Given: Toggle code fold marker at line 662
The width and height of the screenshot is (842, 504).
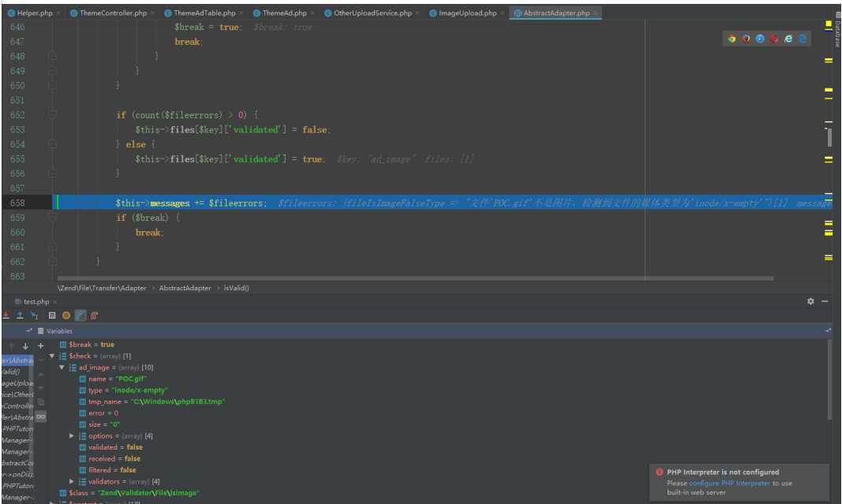Looking at the screenshot, I should click(52, 261).
